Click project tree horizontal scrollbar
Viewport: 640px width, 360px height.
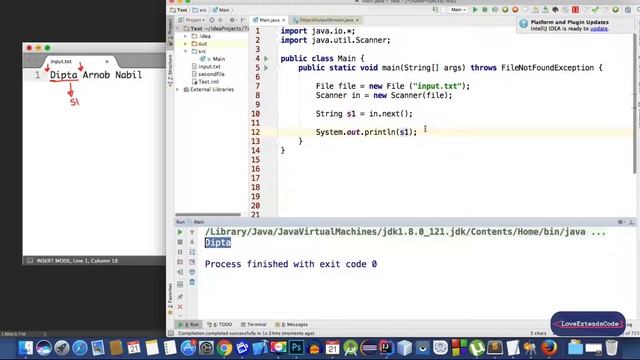click(208, 214)
